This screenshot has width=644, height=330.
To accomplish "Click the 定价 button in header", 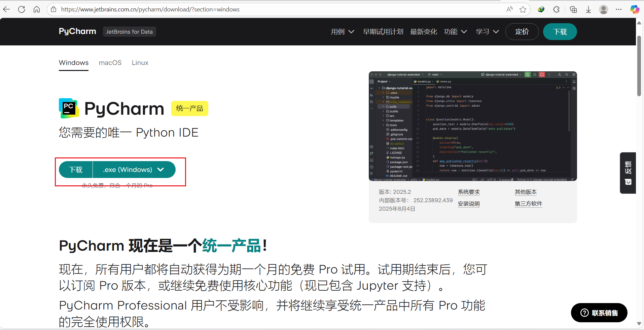I will coord(522,32).
